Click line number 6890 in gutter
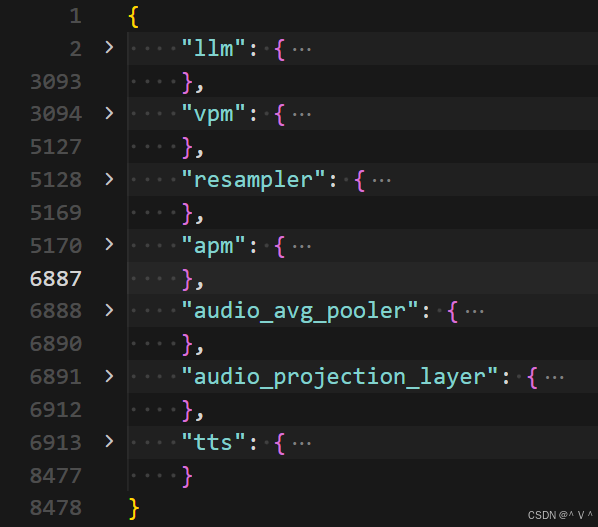The width and height of the screenshot is (598, 527). [x=56, y=344]
